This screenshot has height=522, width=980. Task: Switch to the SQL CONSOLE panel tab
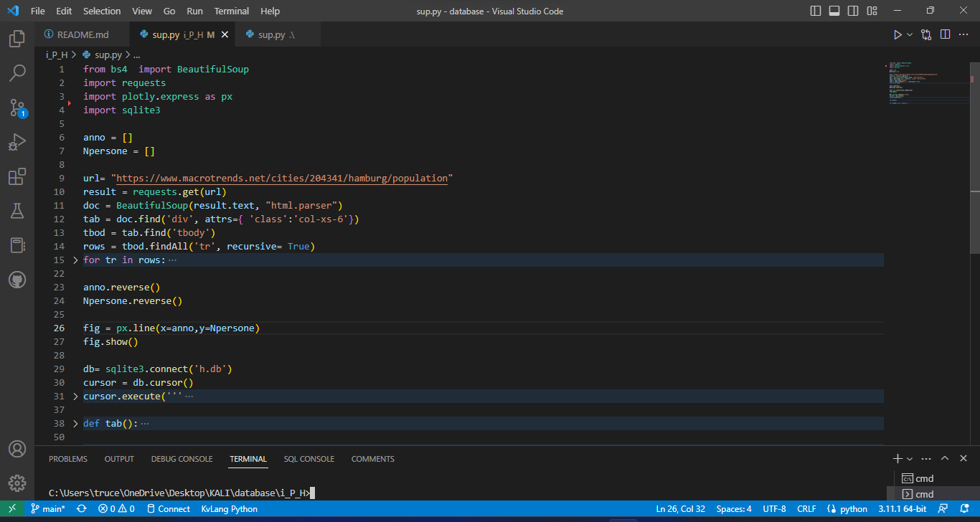308,459
